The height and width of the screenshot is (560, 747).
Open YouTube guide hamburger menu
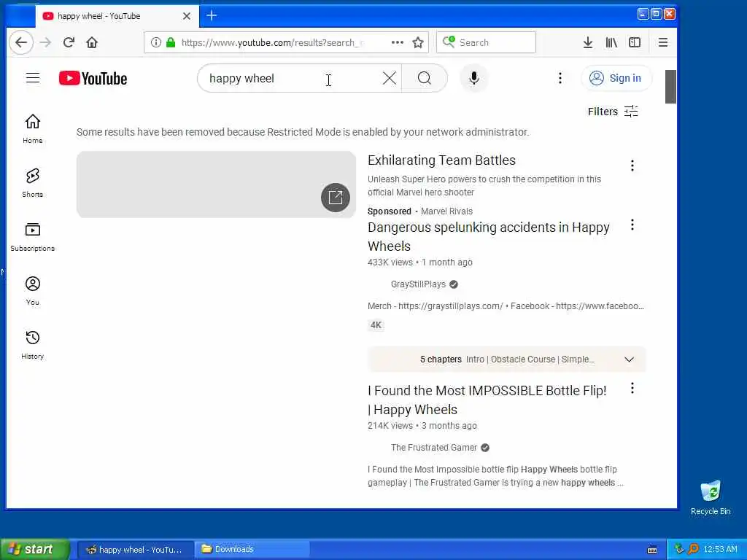[x=33, y=77]
